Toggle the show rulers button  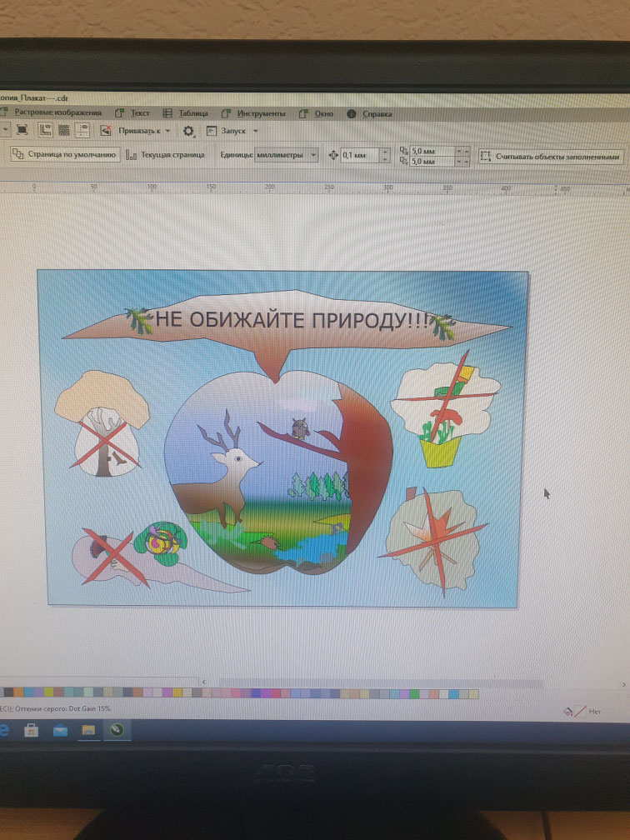pos(46,131)
